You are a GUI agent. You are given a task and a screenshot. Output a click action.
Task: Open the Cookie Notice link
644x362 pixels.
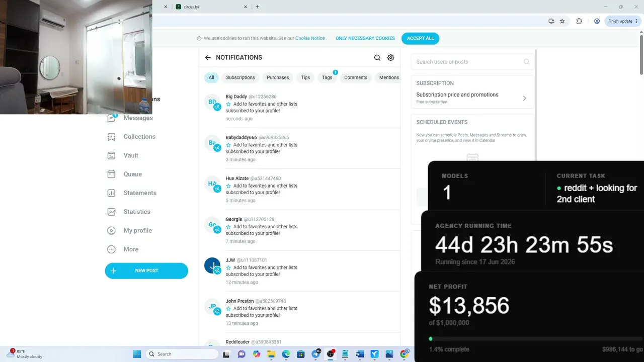tap(310, 38)
